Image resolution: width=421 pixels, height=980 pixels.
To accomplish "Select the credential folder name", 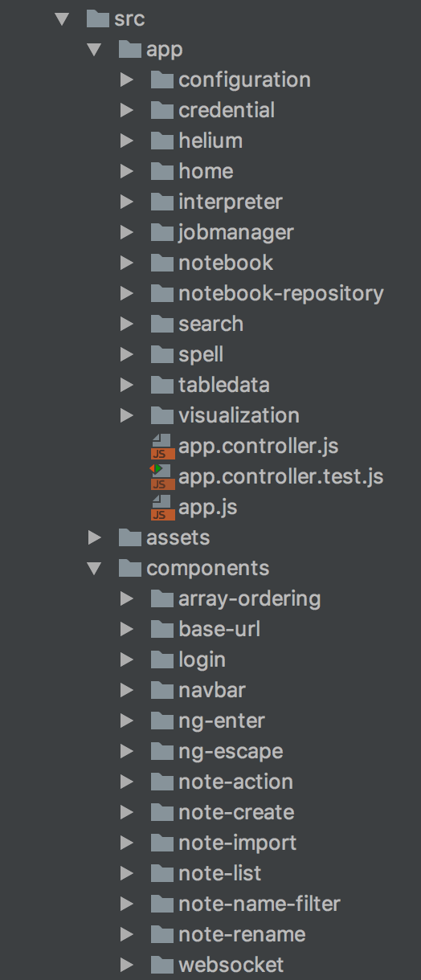I will tap(227, 110).
